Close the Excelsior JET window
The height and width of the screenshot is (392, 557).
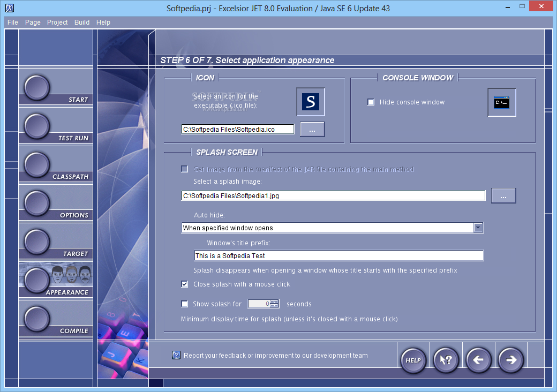coord(541,6)
